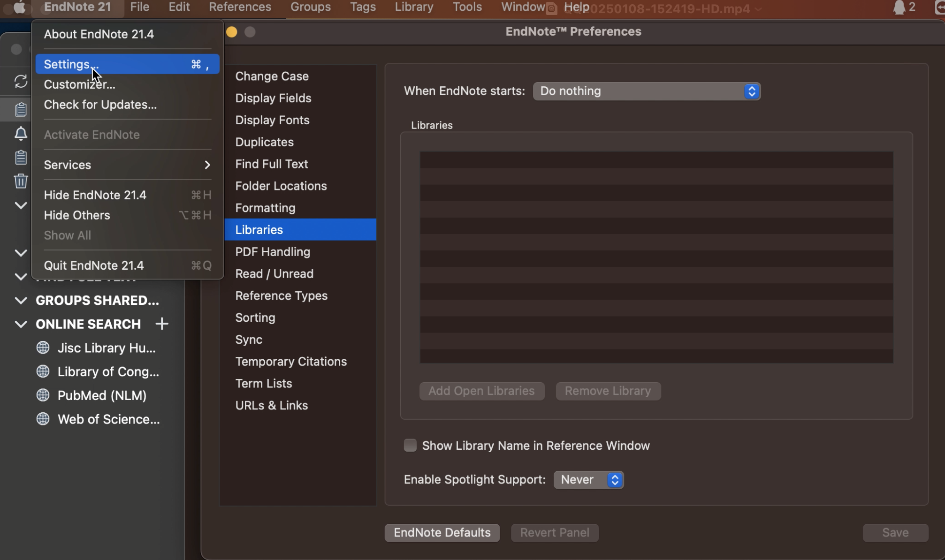Select Web of Science online search
This screenshot has height=560, width=945.
(109, 419)
